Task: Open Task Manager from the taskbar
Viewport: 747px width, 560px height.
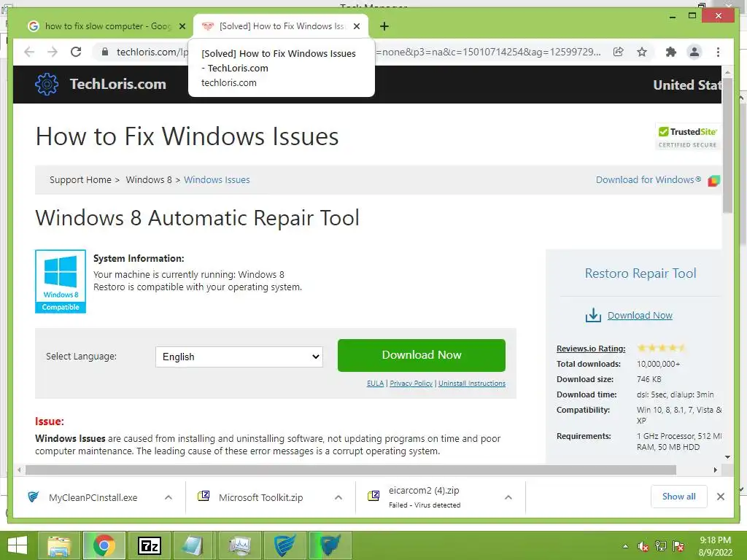Action: click(x=239, y=545)
